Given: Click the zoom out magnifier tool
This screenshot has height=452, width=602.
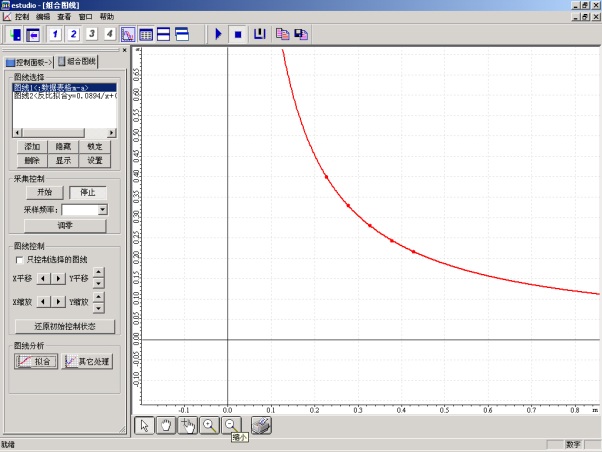Looking at the screenshot, I should tap(231, 425).
